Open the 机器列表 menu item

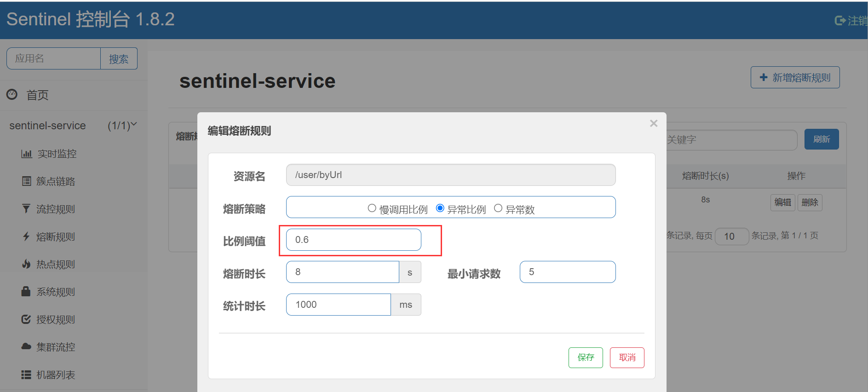56,375
